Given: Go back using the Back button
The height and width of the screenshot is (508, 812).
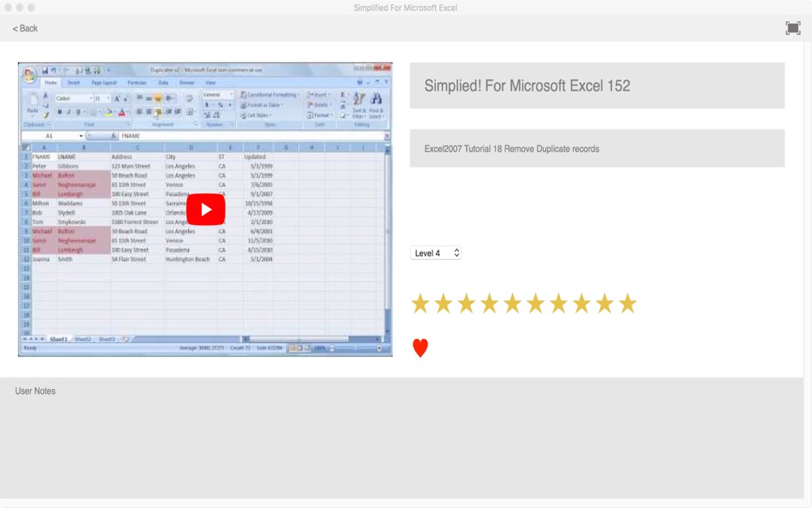Looking at the screenshot, I should 25,28.
